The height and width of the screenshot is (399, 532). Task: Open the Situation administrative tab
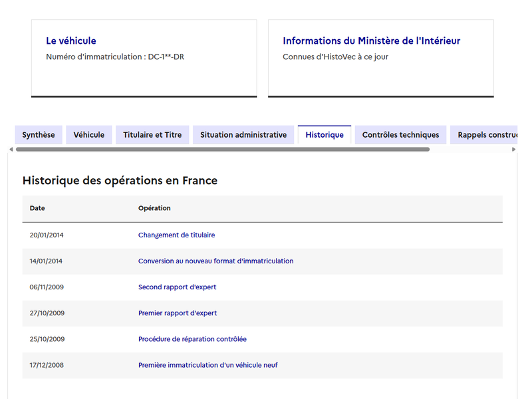[x=243, y=135]
